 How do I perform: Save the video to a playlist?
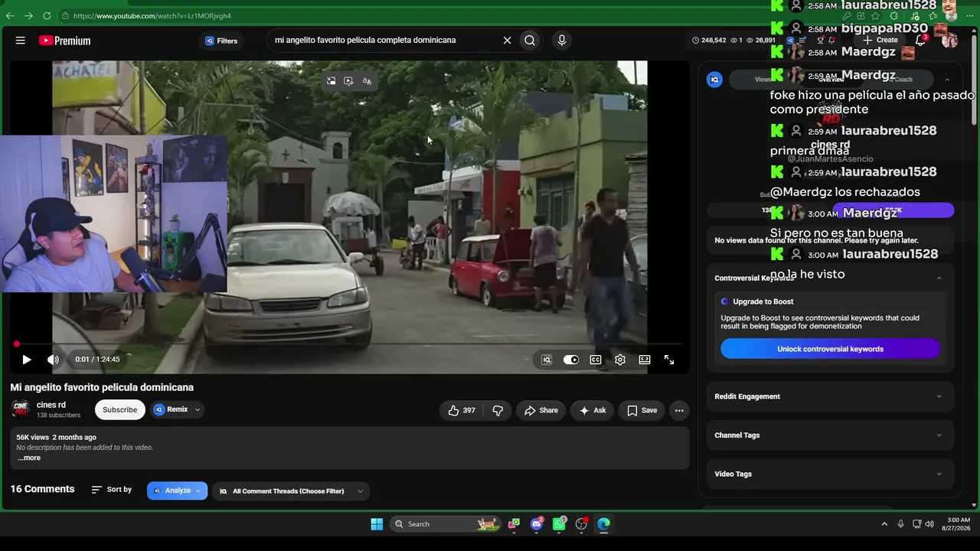point(642,410)
